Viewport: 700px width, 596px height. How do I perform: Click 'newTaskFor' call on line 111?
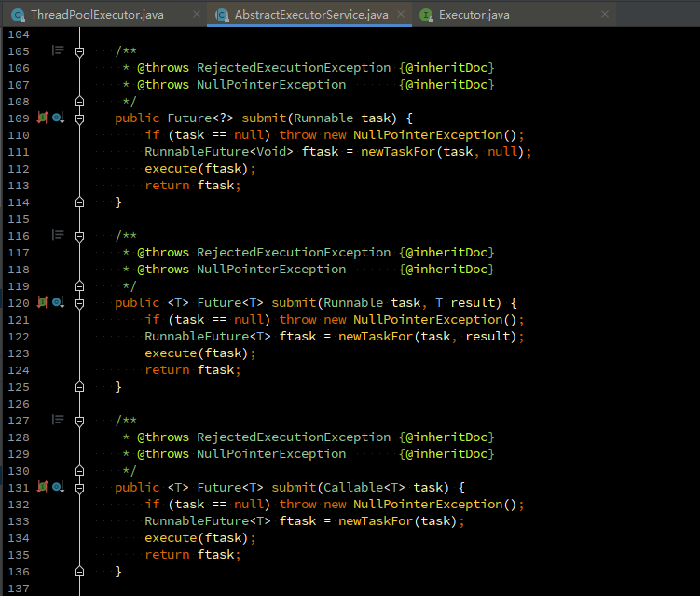click(398, 151)
